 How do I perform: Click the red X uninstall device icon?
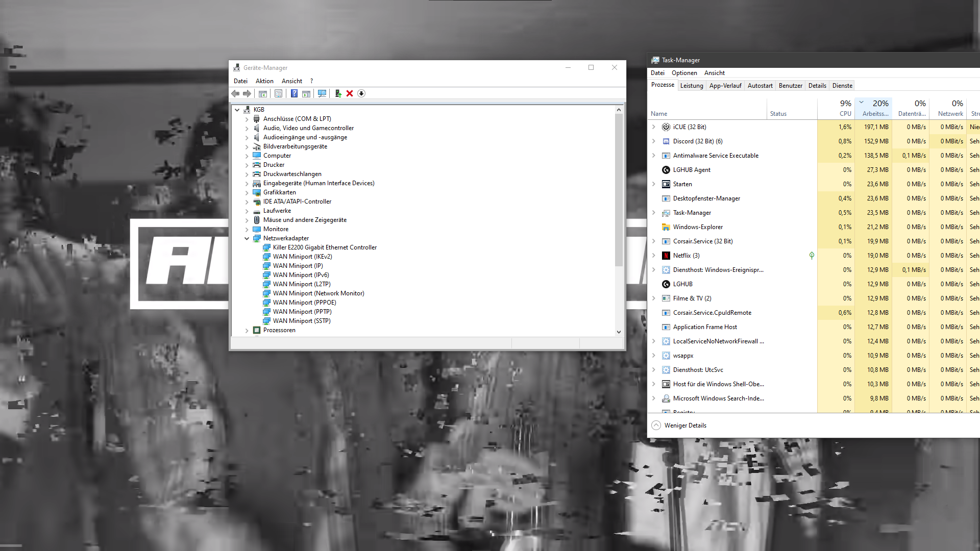[x=350, y=94]
